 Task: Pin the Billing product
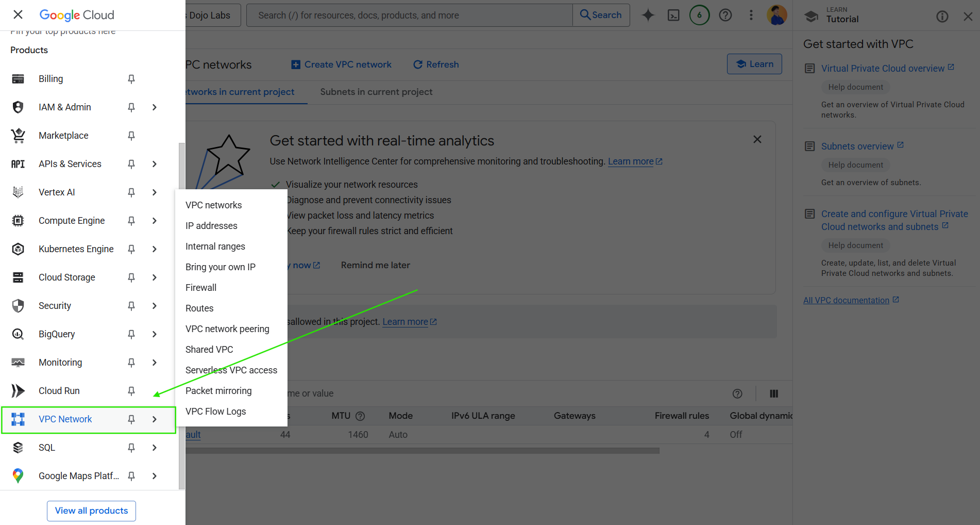tap(131, 79)
